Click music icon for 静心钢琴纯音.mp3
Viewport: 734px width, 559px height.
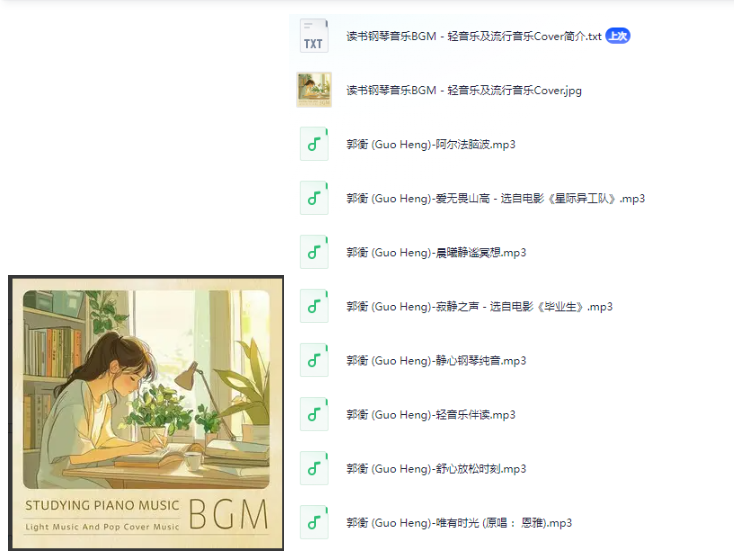(x=314, y=360)
